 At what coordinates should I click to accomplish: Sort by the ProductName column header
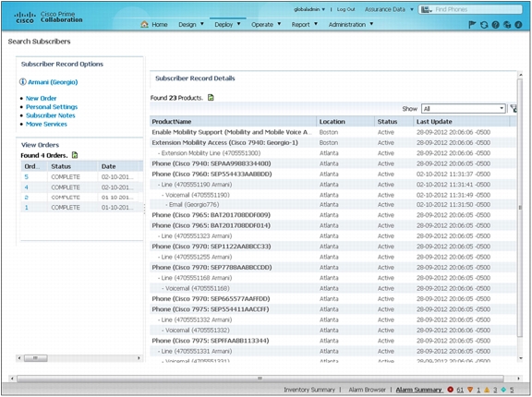point(233,121)
